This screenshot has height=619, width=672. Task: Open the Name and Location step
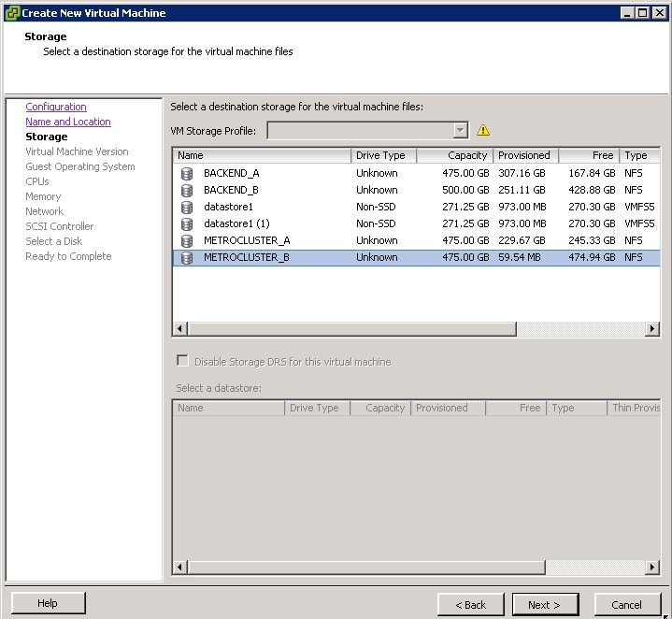click(x=68, y=122)
